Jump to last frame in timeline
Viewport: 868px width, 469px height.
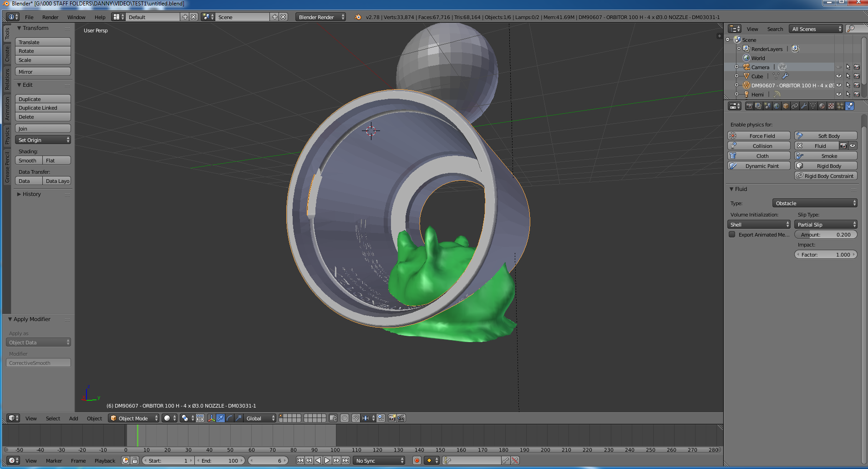(x=345, y=460)
